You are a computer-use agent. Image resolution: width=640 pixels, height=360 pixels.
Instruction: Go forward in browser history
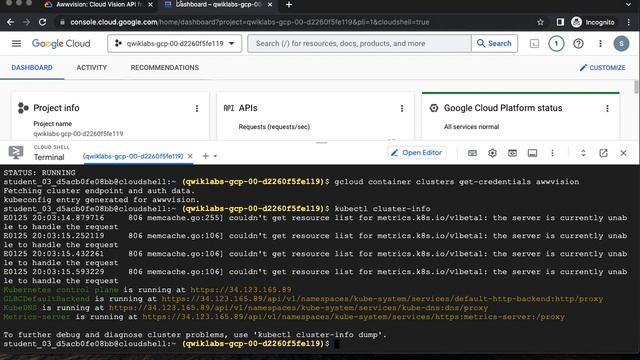(26, 22)
